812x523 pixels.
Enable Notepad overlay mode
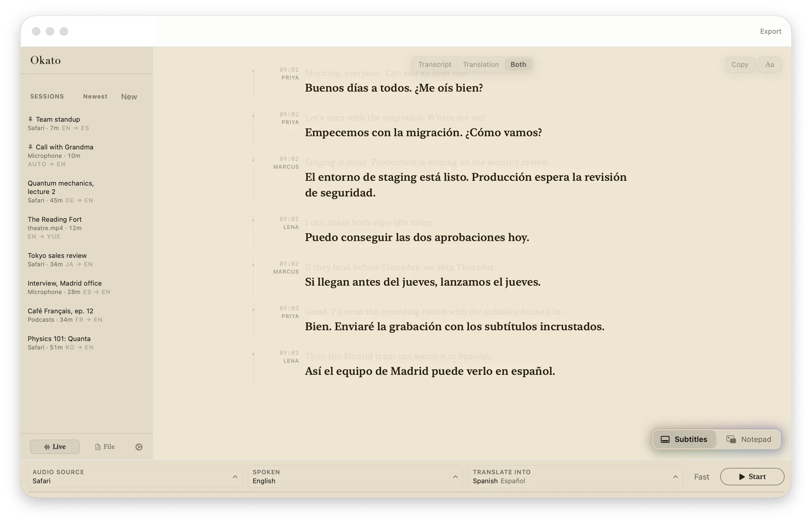click(749, 439)
